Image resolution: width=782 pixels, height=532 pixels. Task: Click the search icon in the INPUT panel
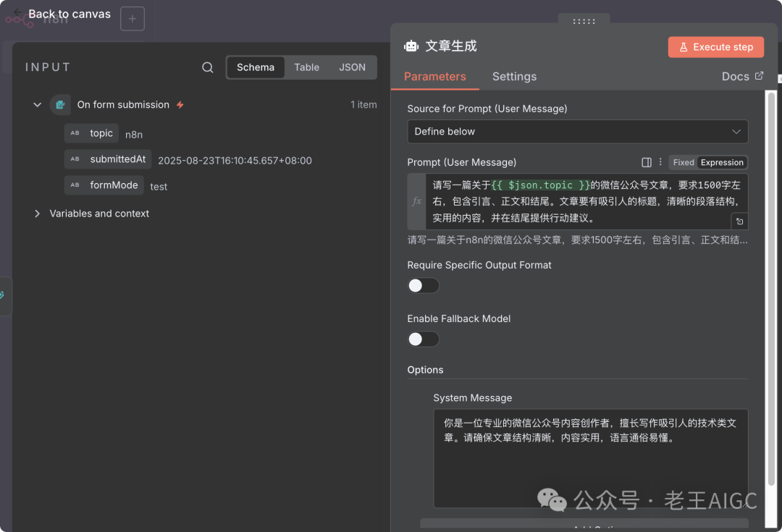pos(207,67)
